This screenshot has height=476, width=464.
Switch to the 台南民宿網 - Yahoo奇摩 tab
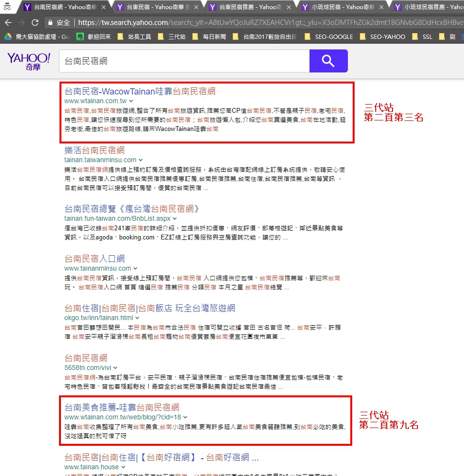tap(65, 7)
